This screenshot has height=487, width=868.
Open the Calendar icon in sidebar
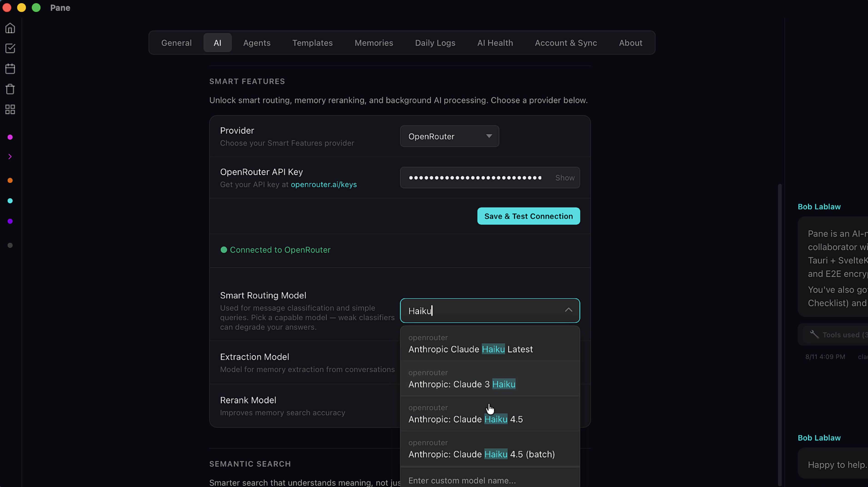10,69
